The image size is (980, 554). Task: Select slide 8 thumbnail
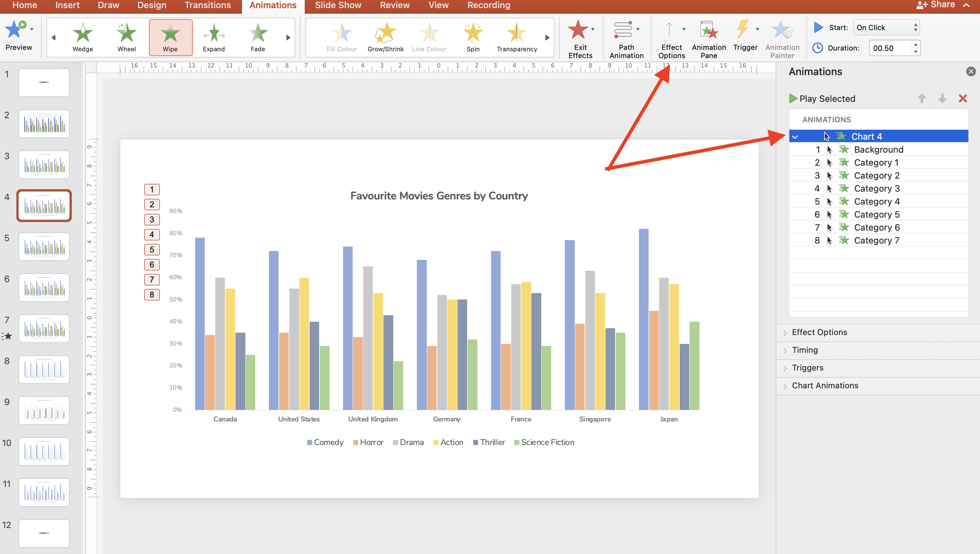click(x=44, y=369)
